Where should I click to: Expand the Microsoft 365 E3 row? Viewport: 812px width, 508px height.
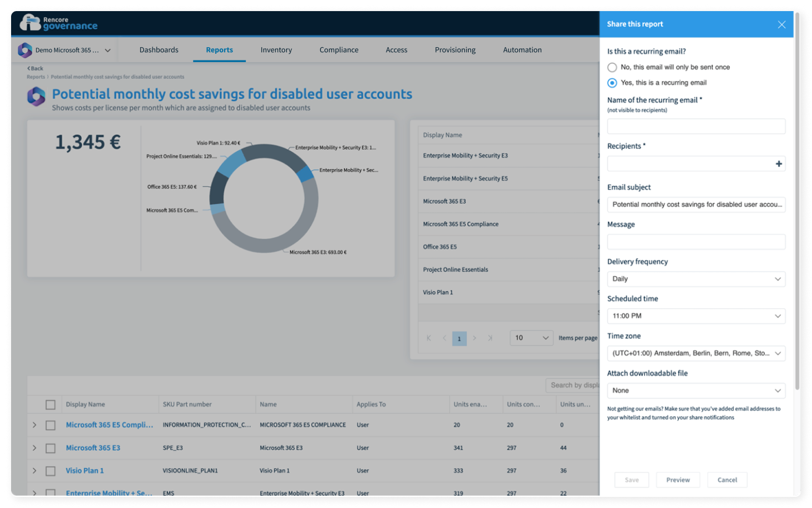34,448
